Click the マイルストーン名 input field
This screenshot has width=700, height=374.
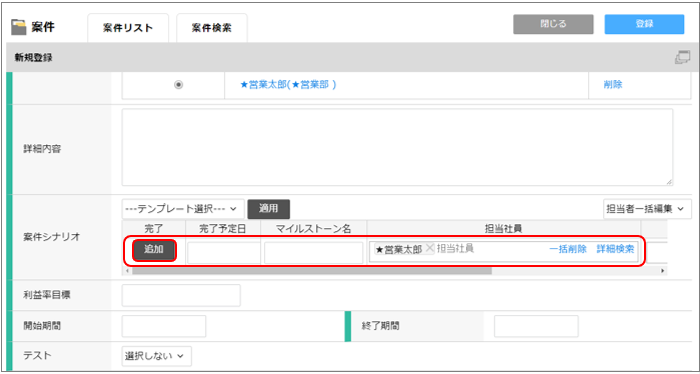click(x=313, y=253)
